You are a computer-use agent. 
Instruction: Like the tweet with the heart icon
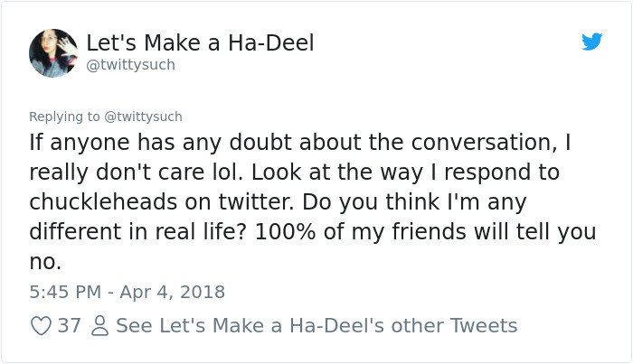41,326
